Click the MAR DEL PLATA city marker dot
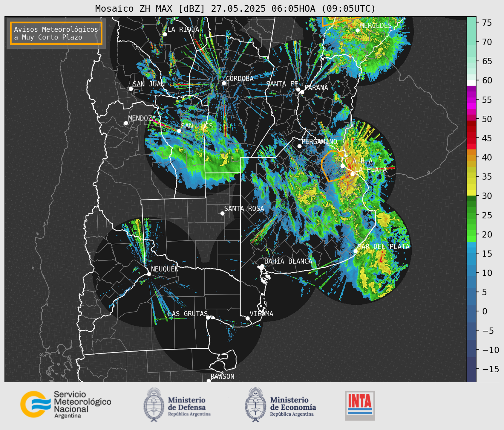 [x=356, y=251]
